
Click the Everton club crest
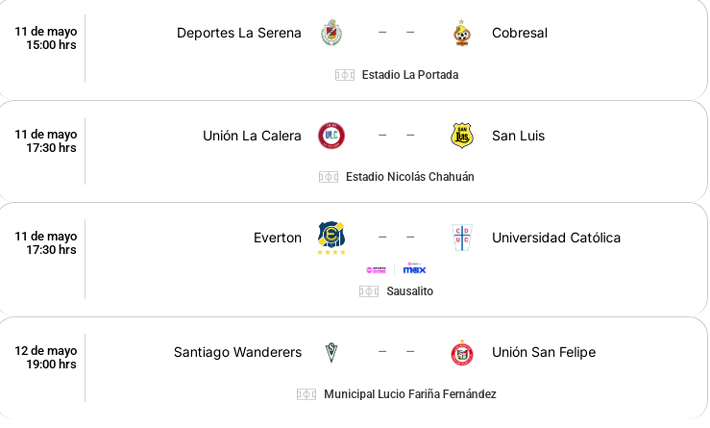331,237
